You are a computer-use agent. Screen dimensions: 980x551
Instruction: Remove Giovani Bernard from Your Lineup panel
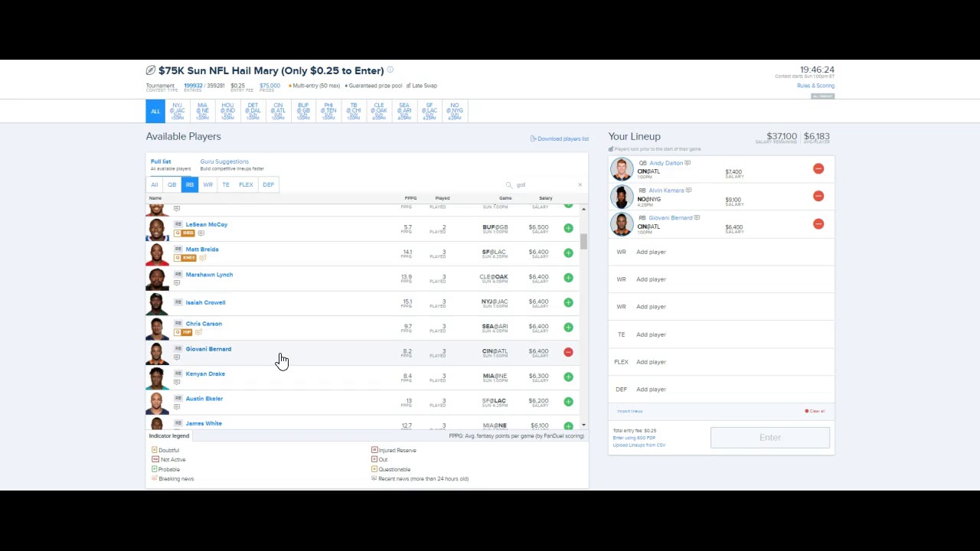coord(818,223)
